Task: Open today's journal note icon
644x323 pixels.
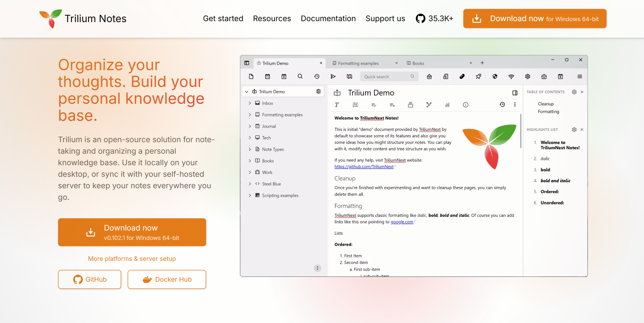Action: (x=284, y=77)
